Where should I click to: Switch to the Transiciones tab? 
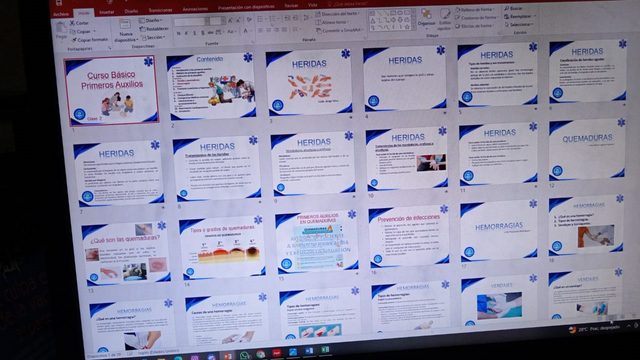160,10
